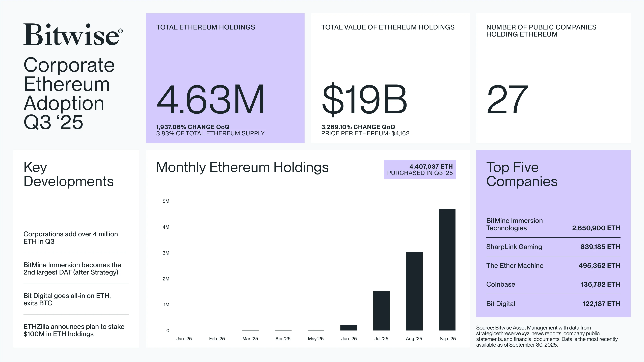Click "Corporations add over 4 million ETH" item

(x=70, y=238)
